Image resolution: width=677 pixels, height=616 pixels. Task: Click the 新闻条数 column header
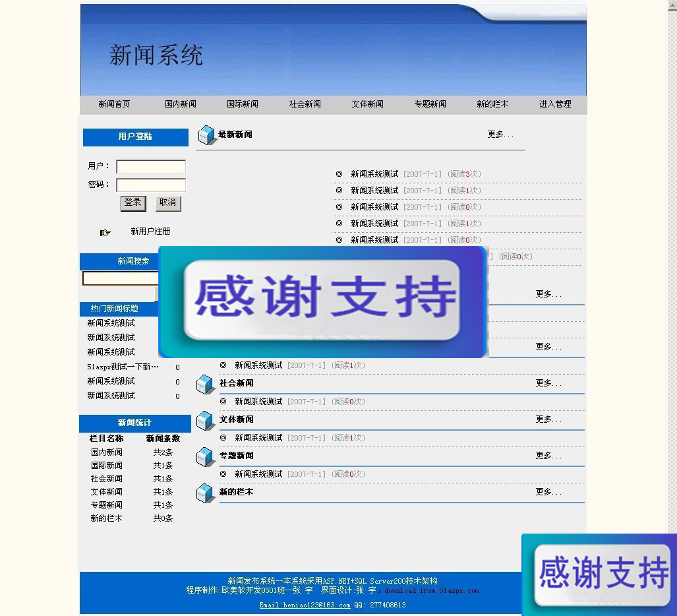[163, 439]
